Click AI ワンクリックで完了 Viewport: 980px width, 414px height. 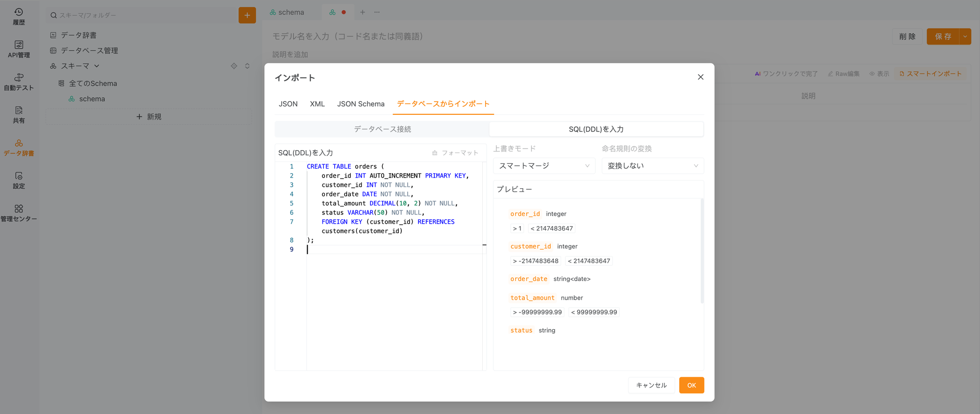coord(786,74)
